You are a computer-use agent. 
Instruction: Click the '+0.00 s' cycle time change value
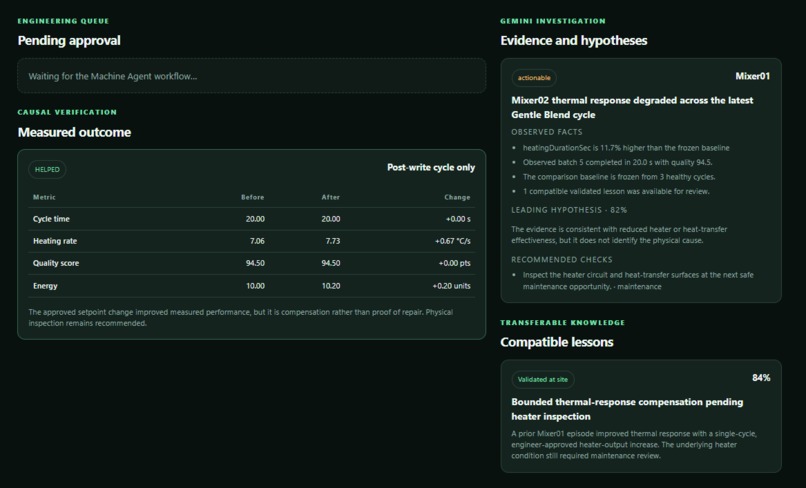[x=458, y=219]
